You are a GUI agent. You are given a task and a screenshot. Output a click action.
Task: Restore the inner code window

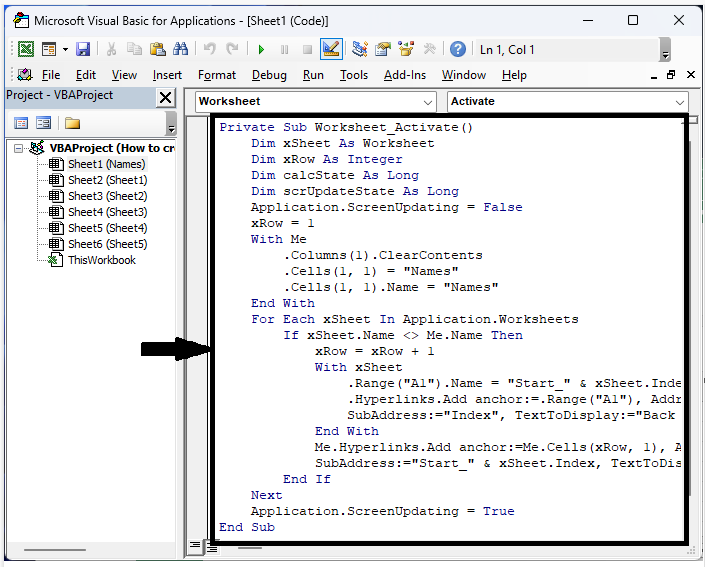(671, 75)
